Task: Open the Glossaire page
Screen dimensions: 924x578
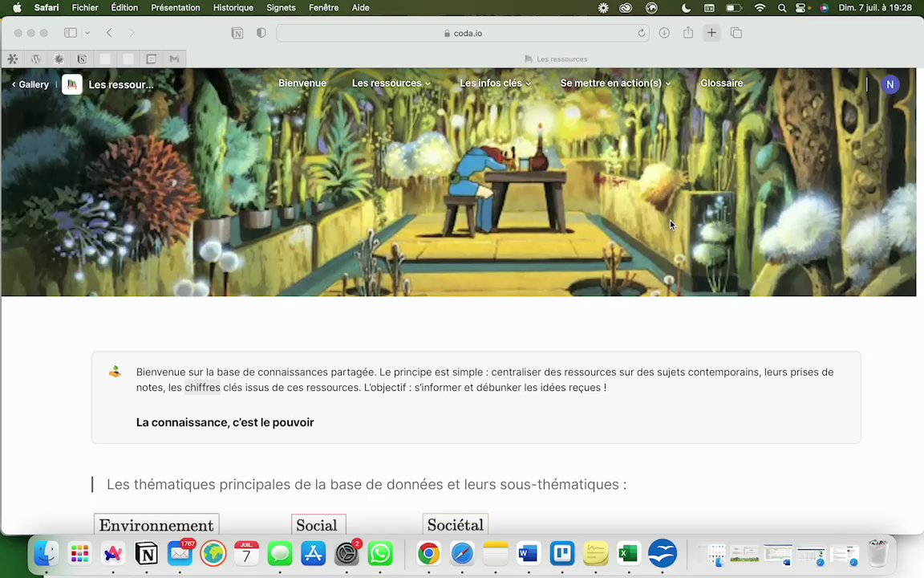Action: click(721, 83)
